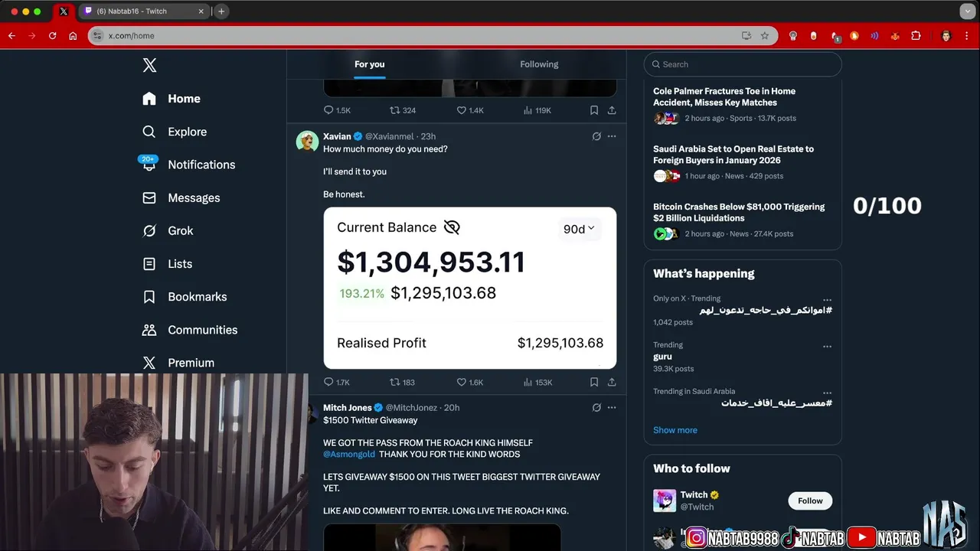
Task: View analytics of top post (119K)
Action: [x=537, y=110]
